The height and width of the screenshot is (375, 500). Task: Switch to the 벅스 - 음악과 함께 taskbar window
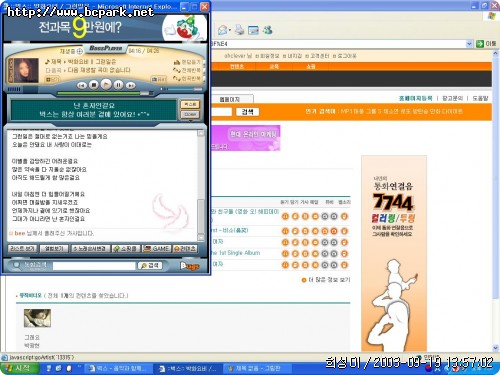coord(118,369)
